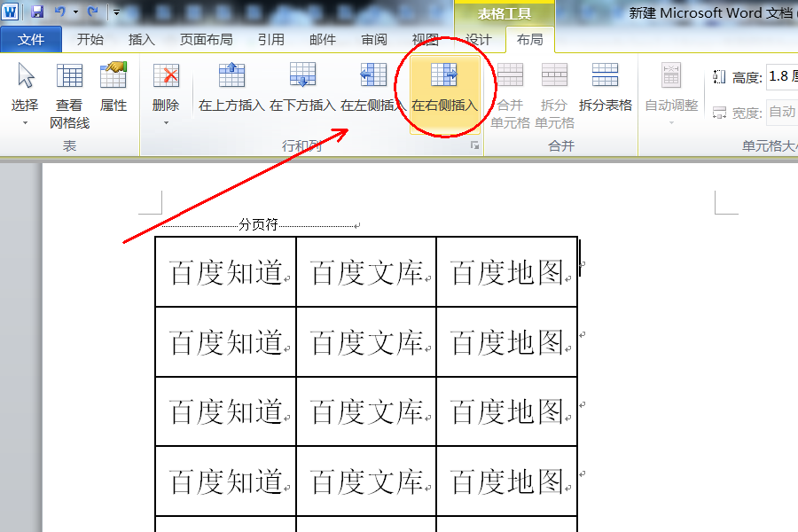Insert a column left with 在左侧插入
This screenshot has height=532, width=798.
[373, 87]
